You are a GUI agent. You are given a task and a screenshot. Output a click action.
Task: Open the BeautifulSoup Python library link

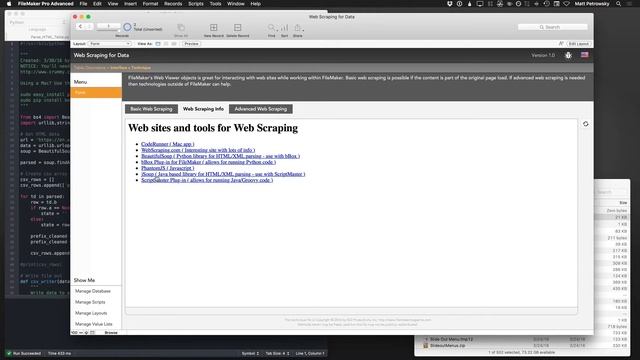[220, 156]
